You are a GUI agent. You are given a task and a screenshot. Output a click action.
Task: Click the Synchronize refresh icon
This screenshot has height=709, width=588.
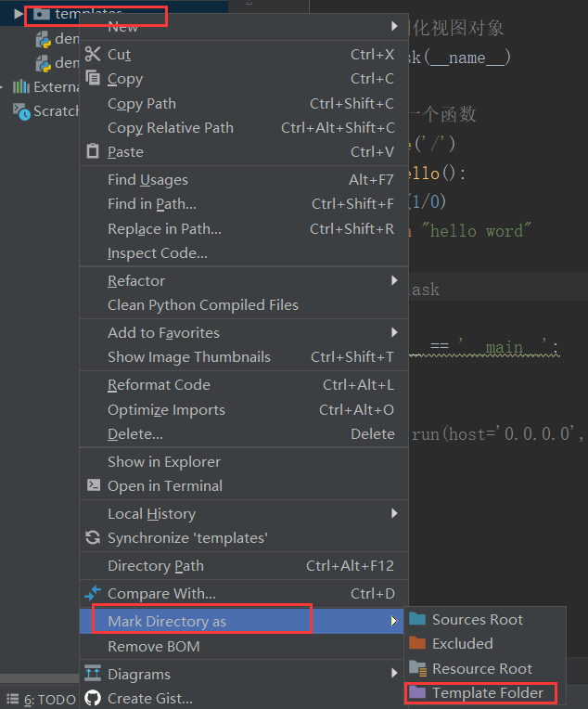point(93,537)
